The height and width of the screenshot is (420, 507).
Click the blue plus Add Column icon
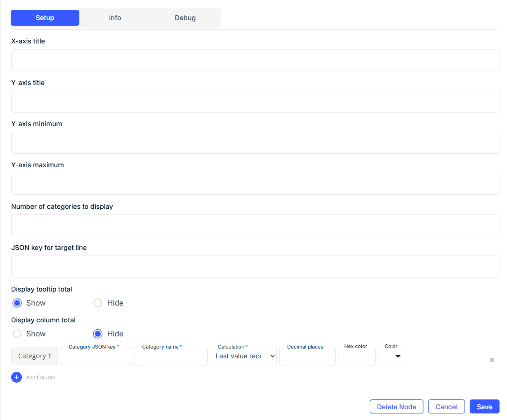click(16, 377)
